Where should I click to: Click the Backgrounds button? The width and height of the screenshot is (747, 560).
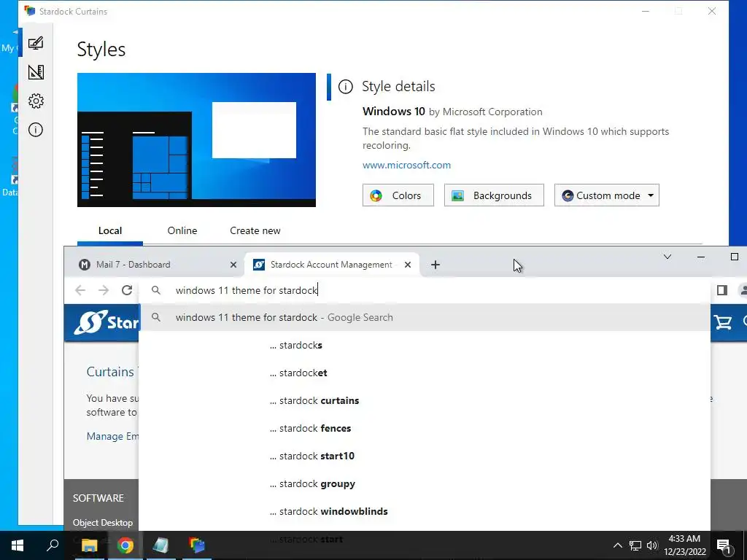click(494, 195)
